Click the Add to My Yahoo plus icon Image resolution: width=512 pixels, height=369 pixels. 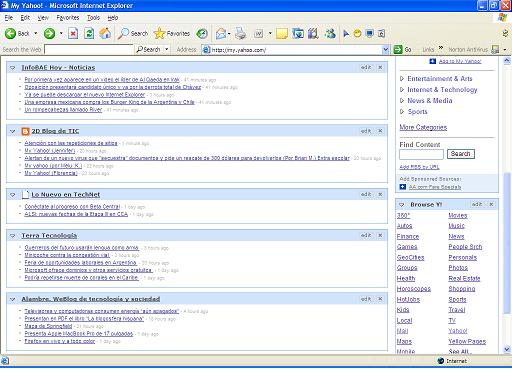click(432, 61)
